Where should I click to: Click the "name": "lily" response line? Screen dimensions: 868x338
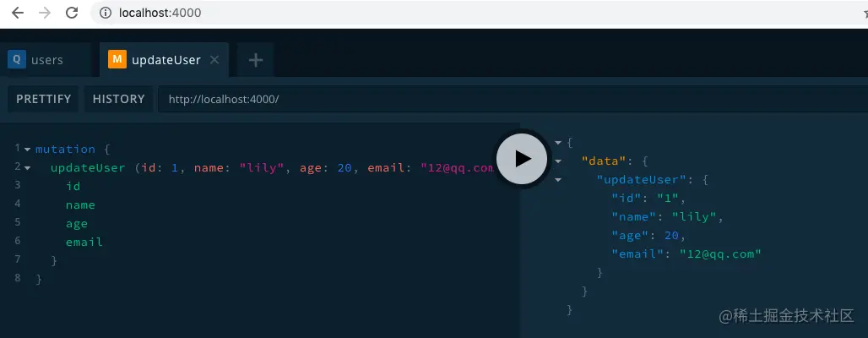668,216
